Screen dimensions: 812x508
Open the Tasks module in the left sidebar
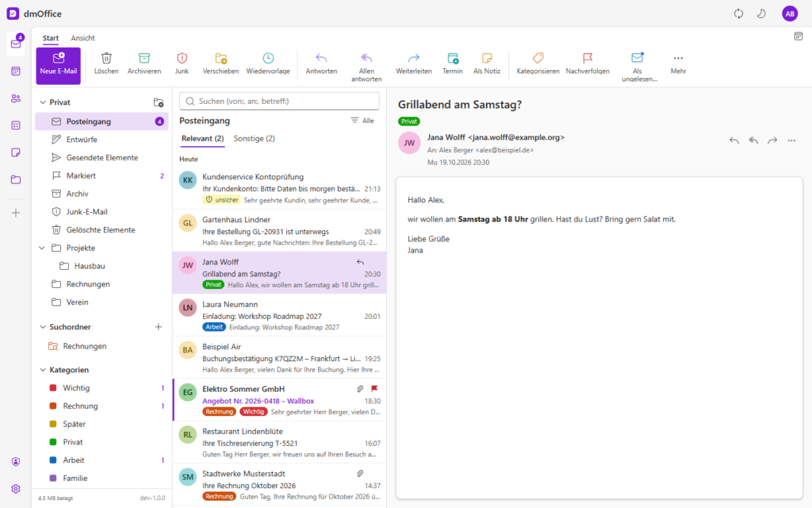click(x=16, y=125)
